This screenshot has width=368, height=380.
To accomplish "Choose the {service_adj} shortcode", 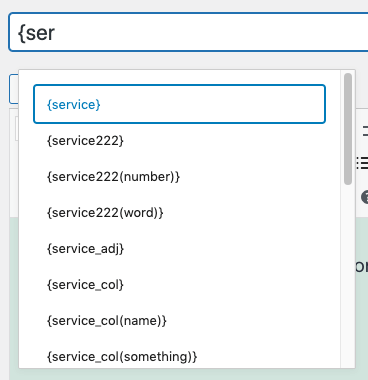I will click(x=179, y=248).
